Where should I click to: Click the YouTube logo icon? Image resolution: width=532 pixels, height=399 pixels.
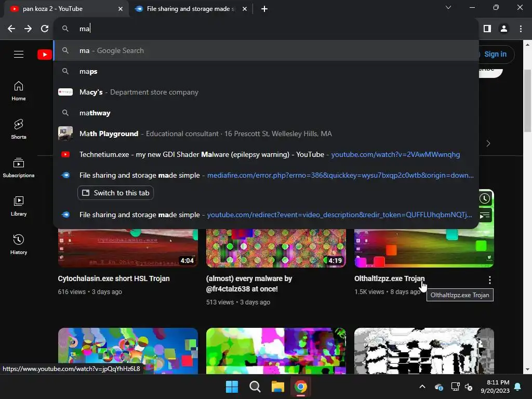tap(45, 54)
